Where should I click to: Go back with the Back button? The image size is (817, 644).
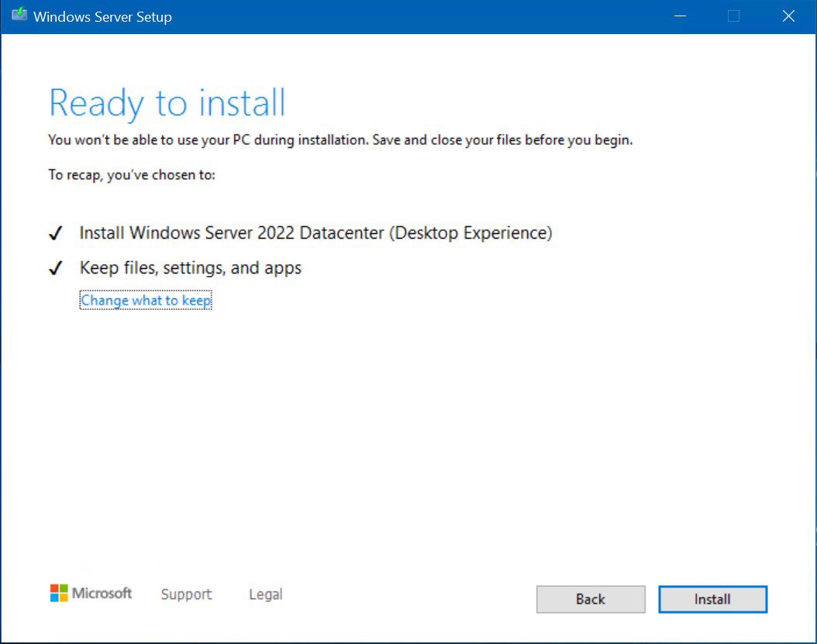click(591, 599)
